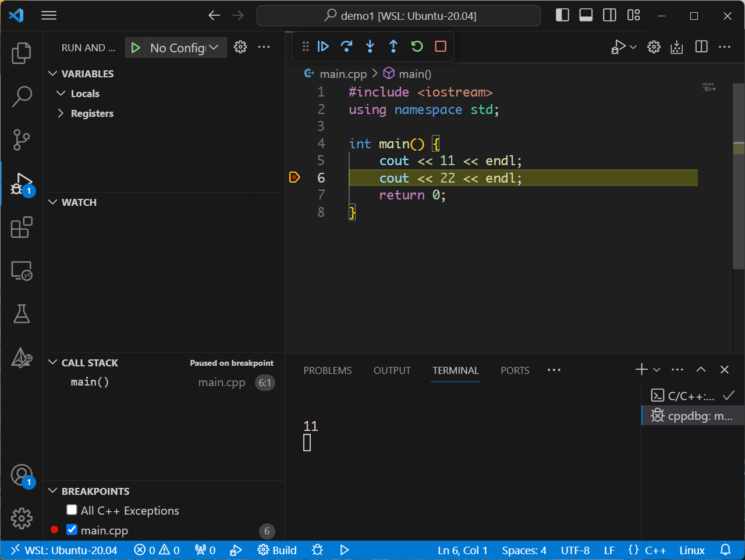Open the CMake view in activity bar

(22, 358)
